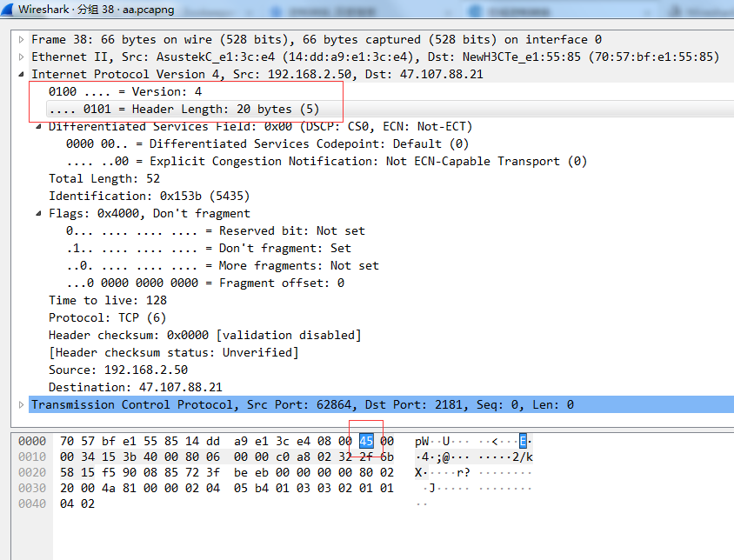Click hex offset label 0000
This screenshot has height=560, width=734.
point(32,441)
